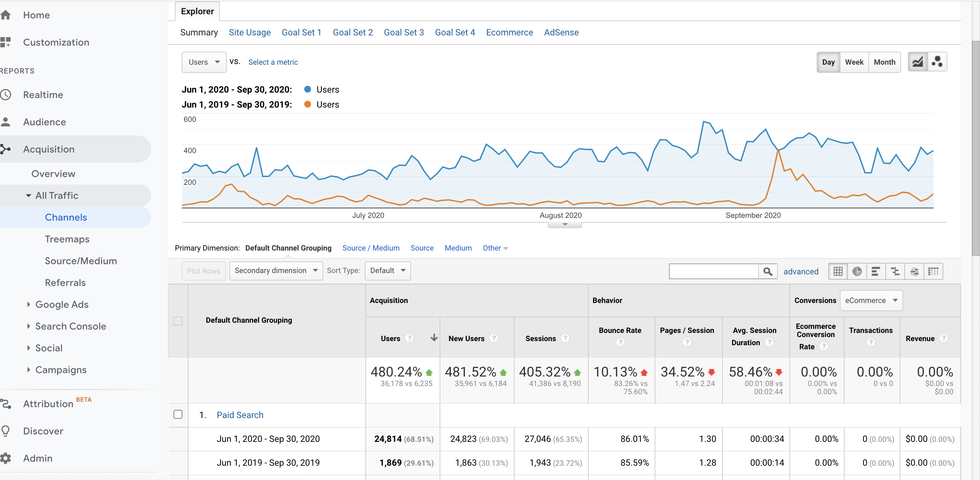Select the comparison view icon
Viewport: 980px width, 480px height.
[x=895, y=271]
